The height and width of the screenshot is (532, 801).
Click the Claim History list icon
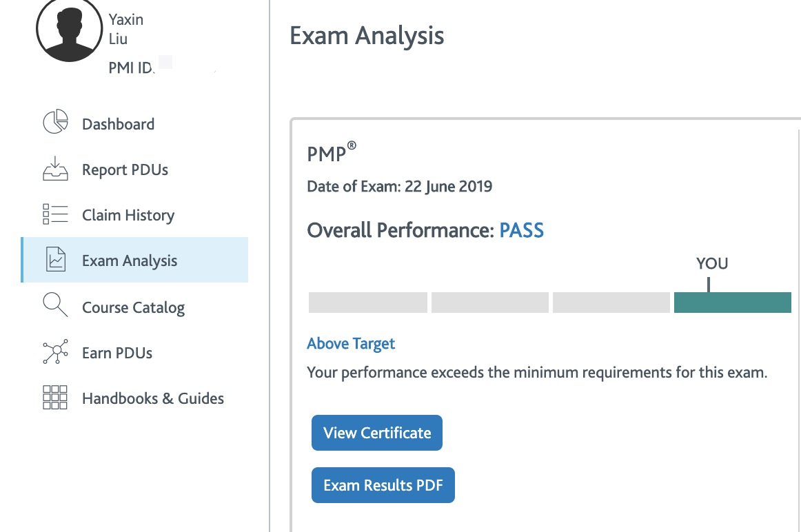pos(55,214)
